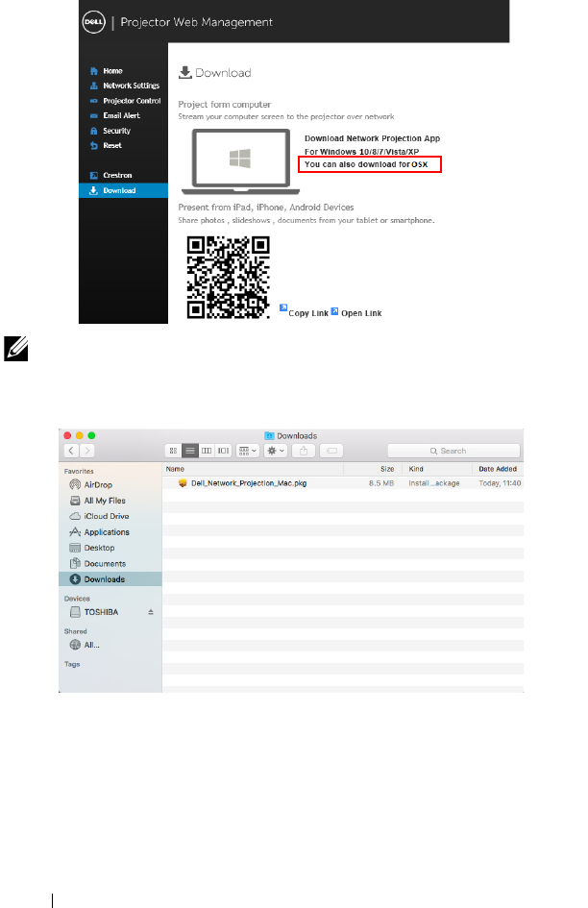Sort by Date Added column header
The width and height of the screenshot is (588, 908).
pos(499,469)
